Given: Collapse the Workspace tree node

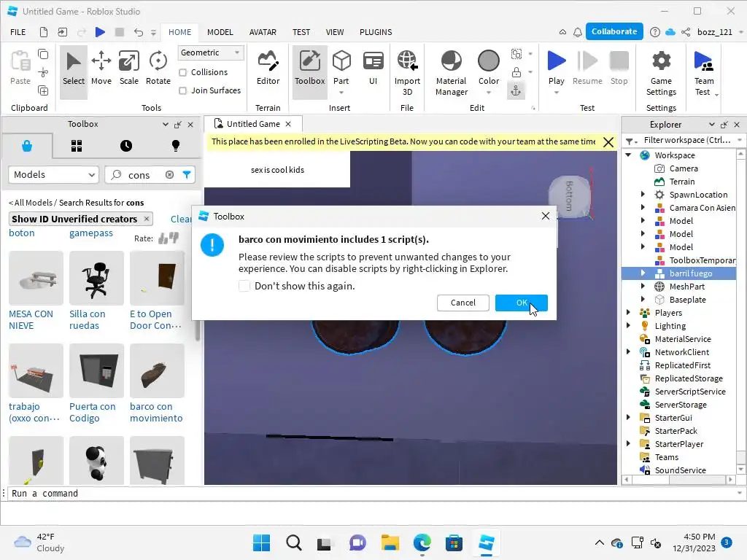Looking at the screenshot, I should [628, 155].
